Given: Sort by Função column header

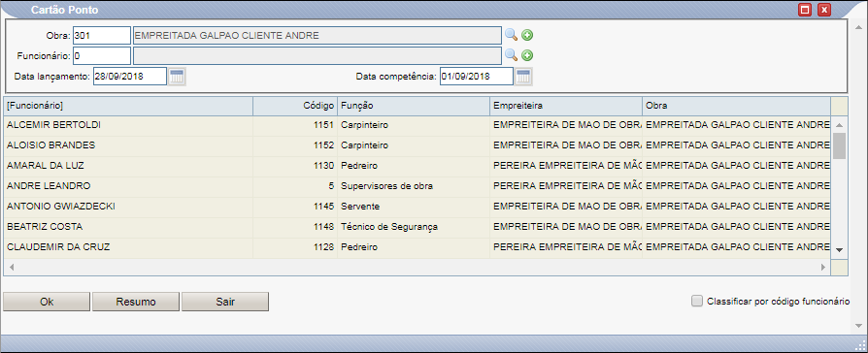Looking at the screenshot, I should pos(414,106).
